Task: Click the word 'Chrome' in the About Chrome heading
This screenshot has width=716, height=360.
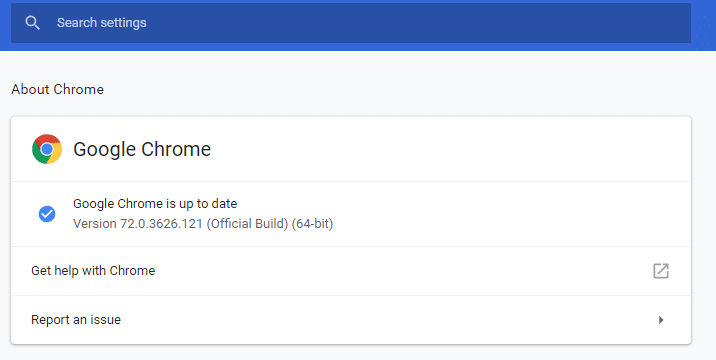Action: tap(79, 89)
